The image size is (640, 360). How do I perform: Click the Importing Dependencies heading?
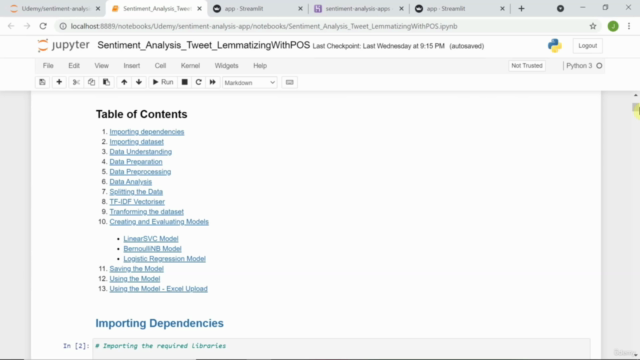coord(159,323)
